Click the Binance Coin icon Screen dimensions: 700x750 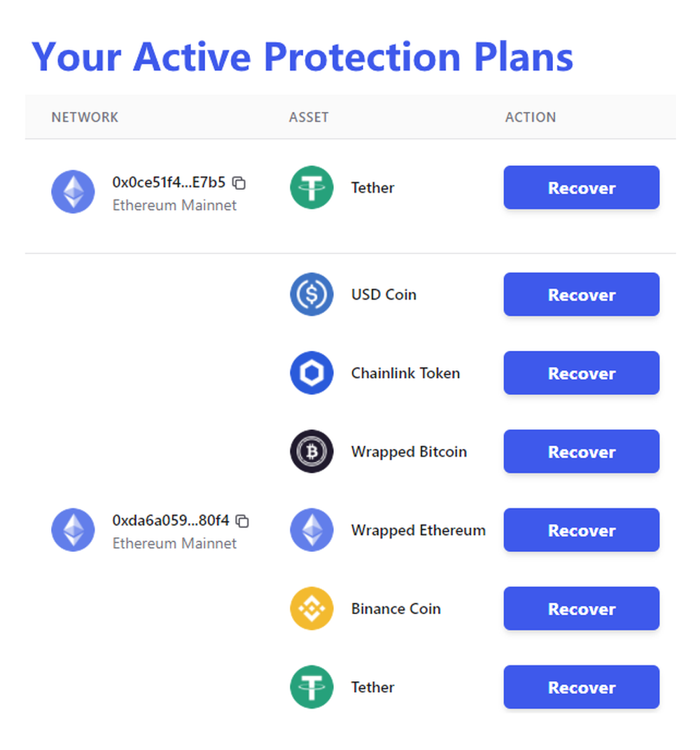[x=311, y=609]
